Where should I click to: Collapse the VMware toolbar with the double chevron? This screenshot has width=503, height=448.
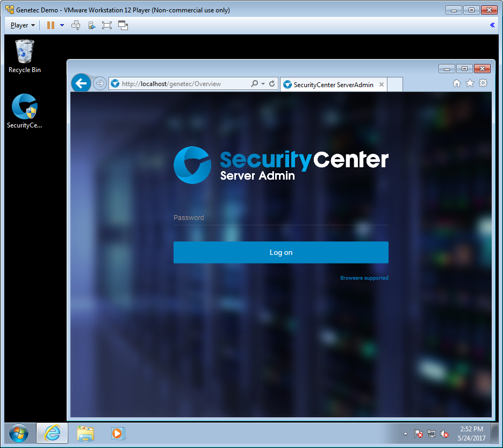point(492,25)
